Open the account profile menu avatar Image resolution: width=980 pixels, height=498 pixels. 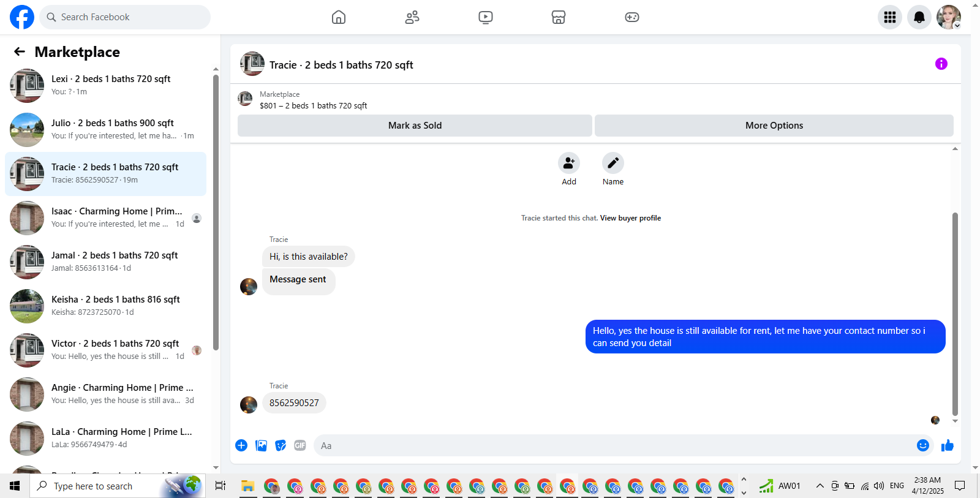pos(949,17)
